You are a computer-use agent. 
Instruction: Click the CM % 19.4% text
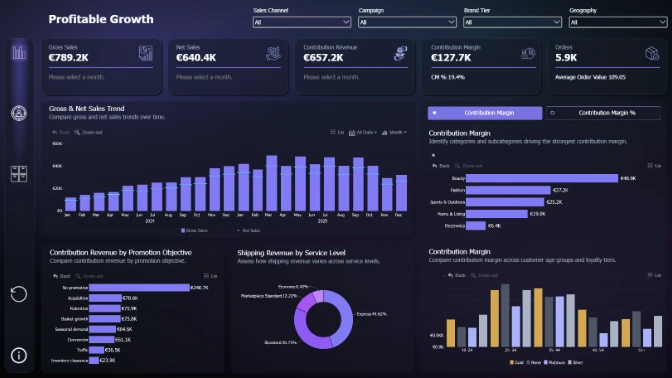(447, 78)
